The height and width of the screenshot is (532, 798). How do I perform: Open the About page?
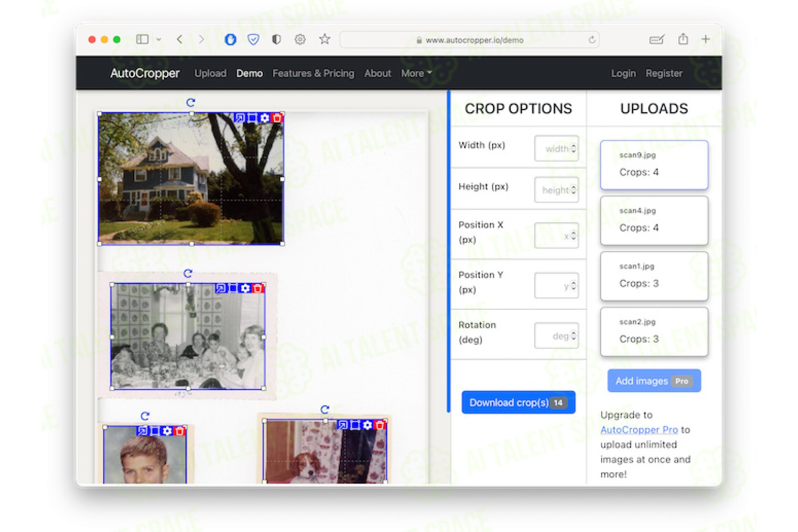click(378, 73)
